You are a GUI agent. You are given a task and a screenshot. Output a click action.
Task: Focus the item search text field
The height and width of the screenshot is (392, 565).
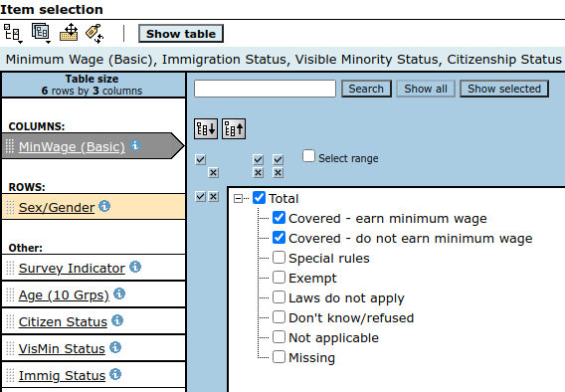pyautogui.click(x=265, y=89)
